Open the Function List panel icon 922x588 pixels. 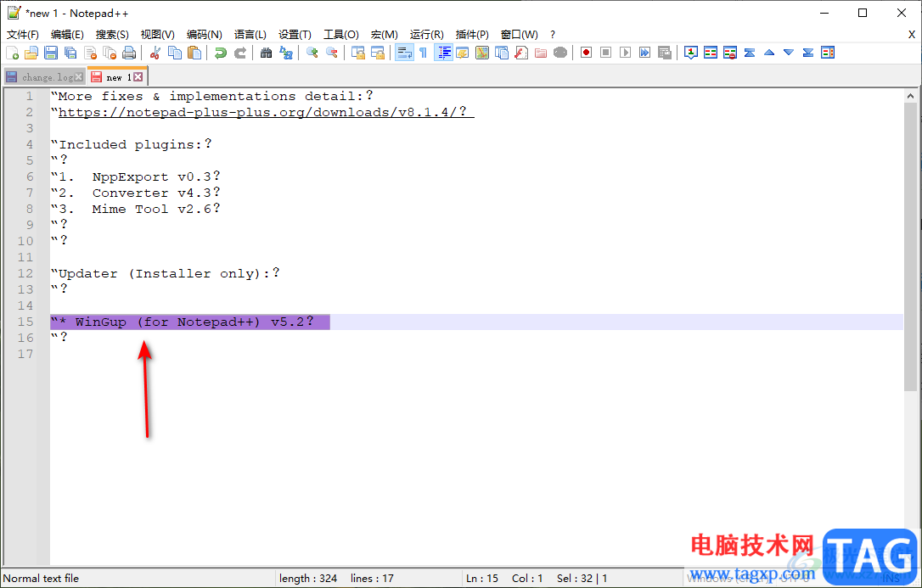point(521,53)
